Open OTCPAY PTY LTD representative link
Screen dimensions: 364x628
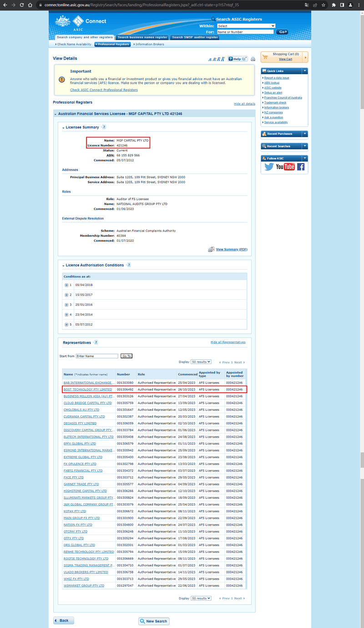coord(76,531)
